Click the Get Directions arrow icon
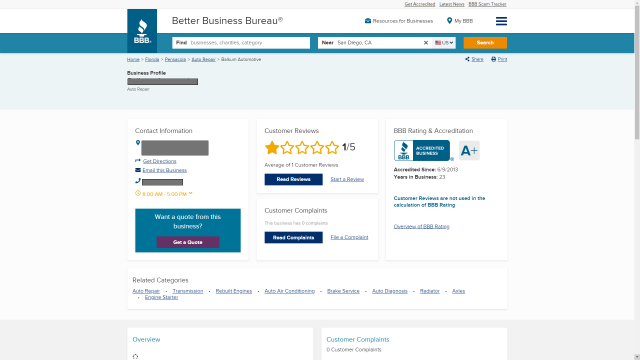Image resolution: width=640 pixels, height=360 pixels. [138, 161]
